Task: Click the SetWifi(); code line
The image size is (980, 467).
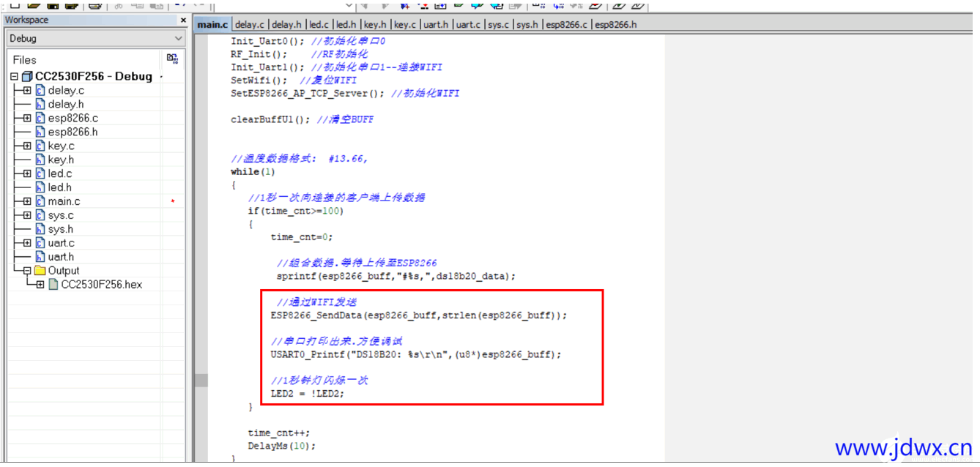Action: coord(258,81)
